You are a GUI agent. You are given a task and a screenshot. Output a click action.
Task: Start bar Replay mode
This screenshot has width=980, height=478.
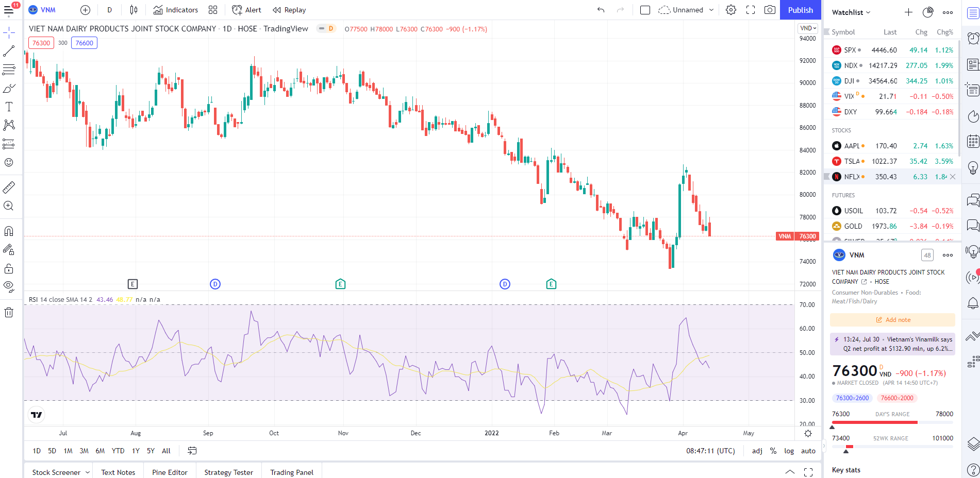point(289,10)
